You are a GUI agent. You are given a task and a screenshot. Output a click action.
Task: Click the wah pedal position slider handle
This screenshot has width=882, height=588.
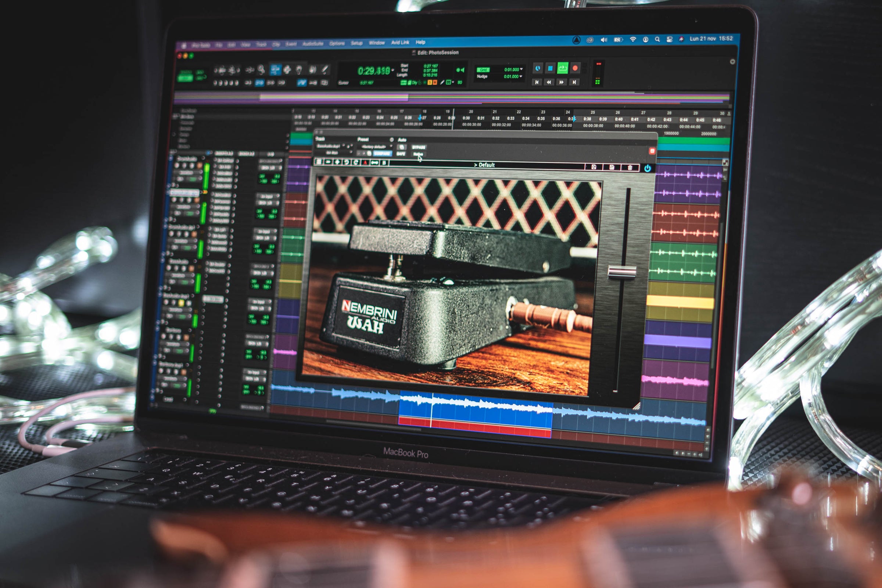622,272
